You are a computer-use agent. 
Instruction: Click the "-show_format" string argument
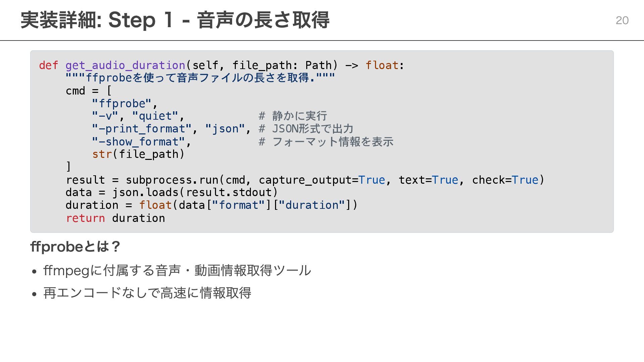(138, 141)
